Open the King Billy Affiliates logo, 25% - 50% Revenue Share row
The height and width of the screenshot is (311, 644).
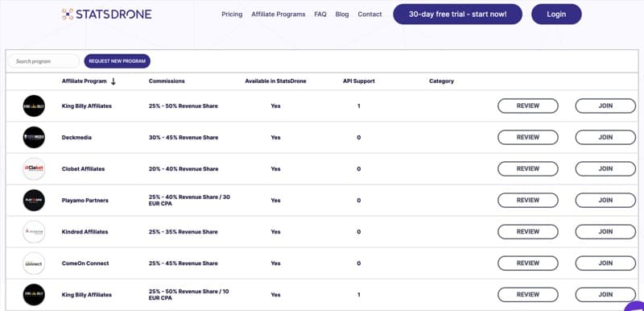tap(34, 106)
